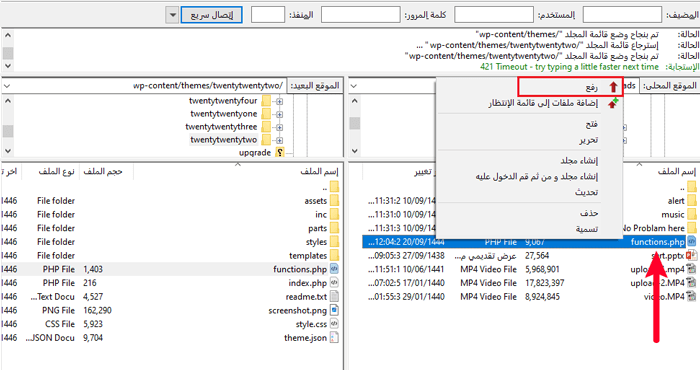Choose حذف from the context menu

(x=589, y=213)
